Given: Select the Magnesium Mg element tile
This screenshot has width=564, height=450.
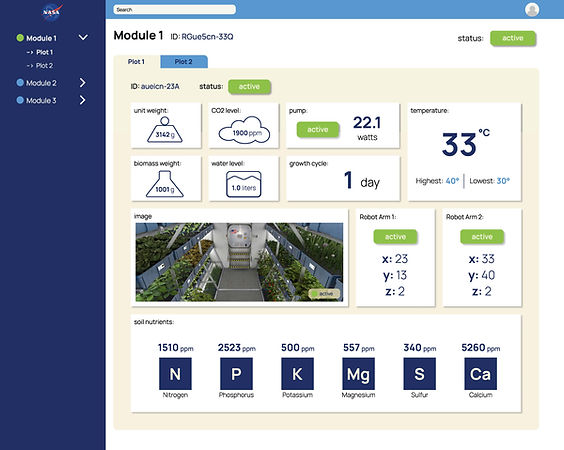Looking at the screenshot, I should 358,374.
